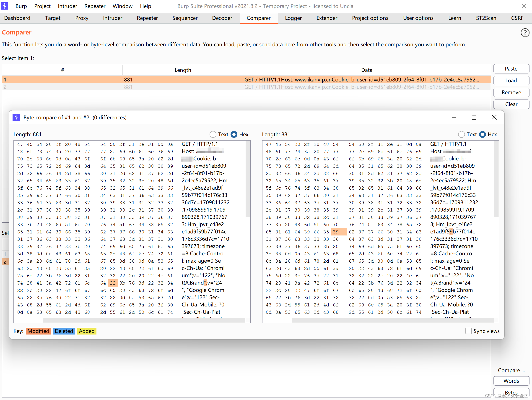The height and width of the screenshot is (400, 532).
Task: Minimize the Byte compare dialog
Action: point(454,118)
